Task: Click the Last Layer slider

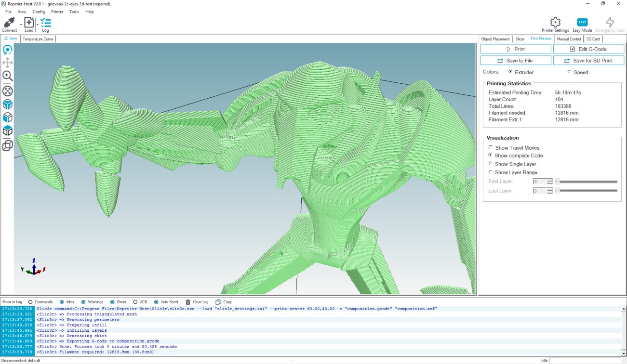Action: click(x=587, y=191)
